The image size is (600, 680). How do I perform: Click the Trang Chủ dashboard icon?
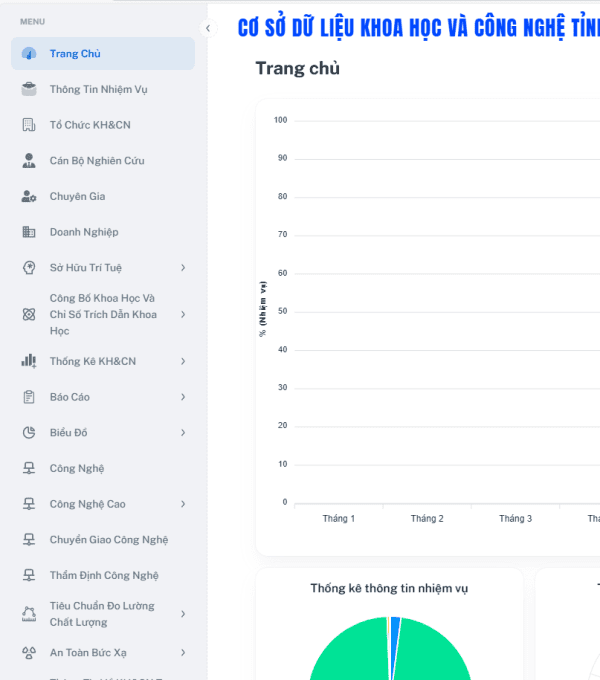coord(29,54)
